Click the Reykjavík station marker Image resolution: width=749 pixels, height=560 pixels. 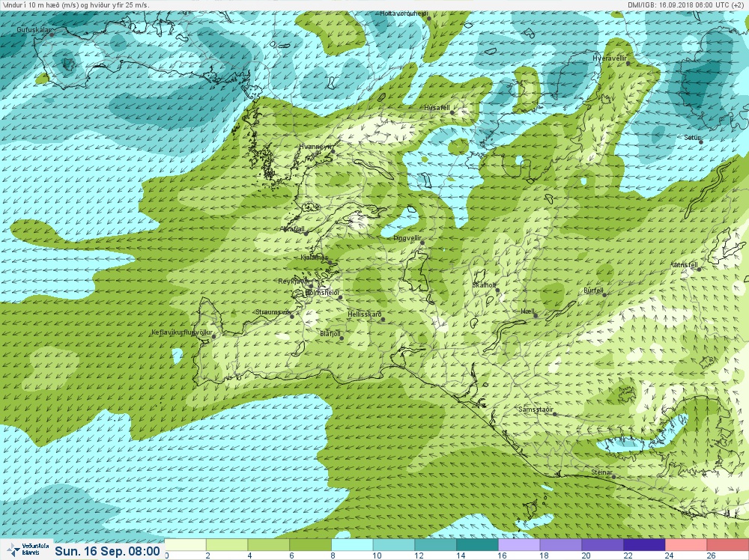click(x=311, y=286)
